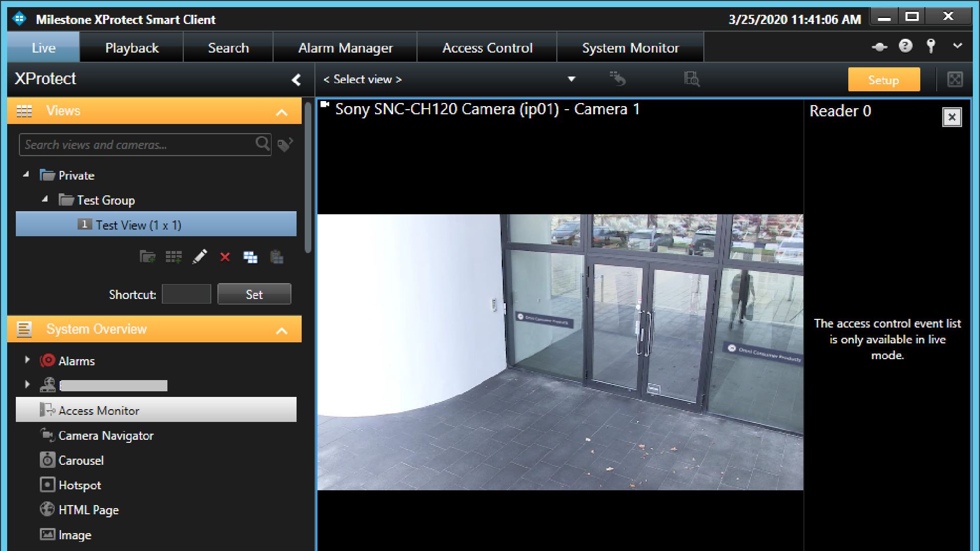Select the Test Group folder

coord(106,200)
